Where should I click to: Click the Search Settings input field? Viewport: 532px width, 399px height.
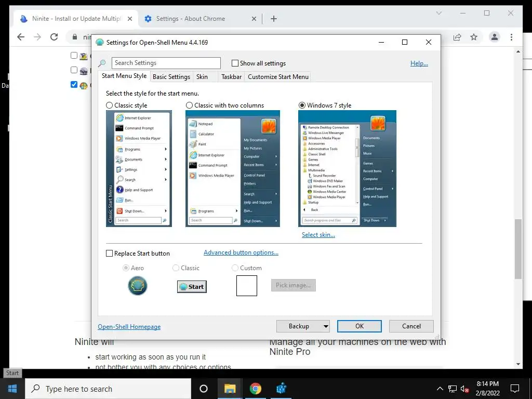[x=166, y=63]
